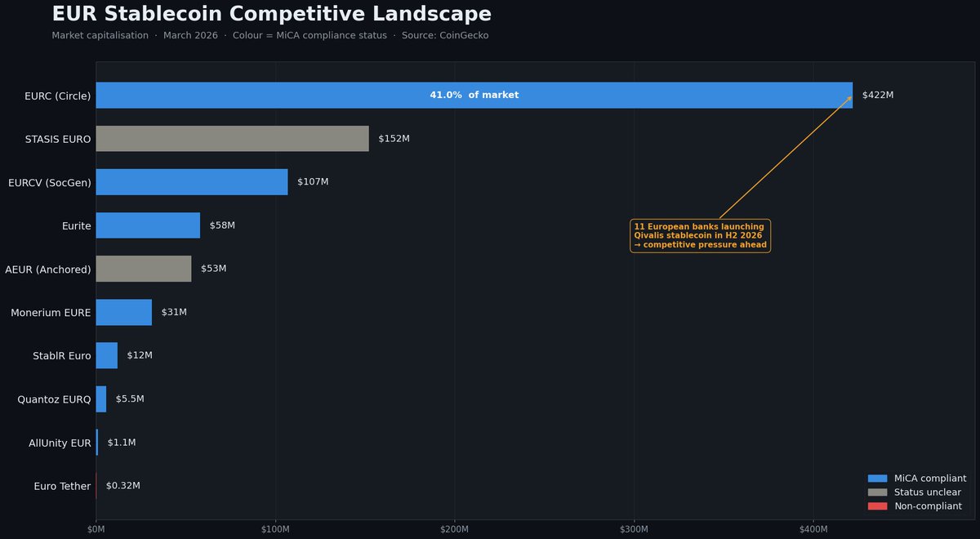The image size is (980, 539).
Task: Click the '$53M' value label
Action: (214, 269)
